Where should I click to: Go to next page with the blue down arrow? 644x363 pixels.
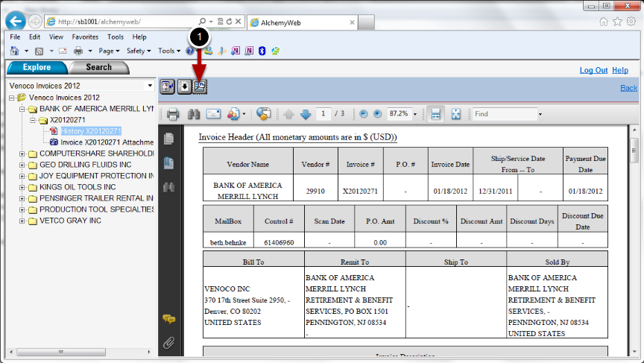click(x=306, y=114)
